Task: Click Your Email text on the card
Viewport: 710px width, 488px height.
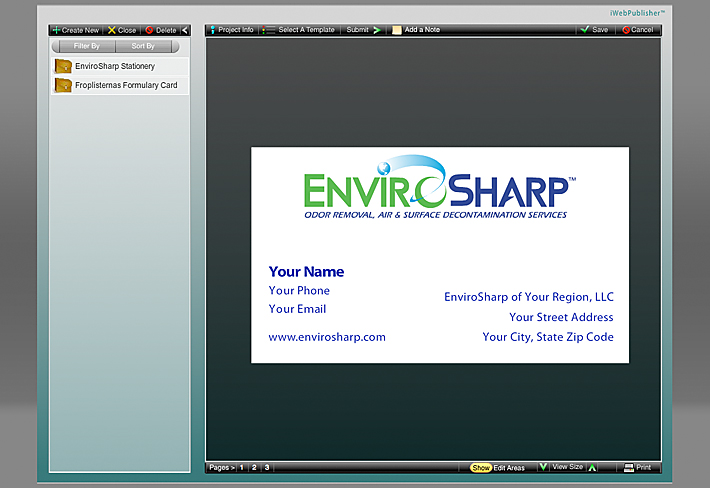Action: [x=297, y=309]
